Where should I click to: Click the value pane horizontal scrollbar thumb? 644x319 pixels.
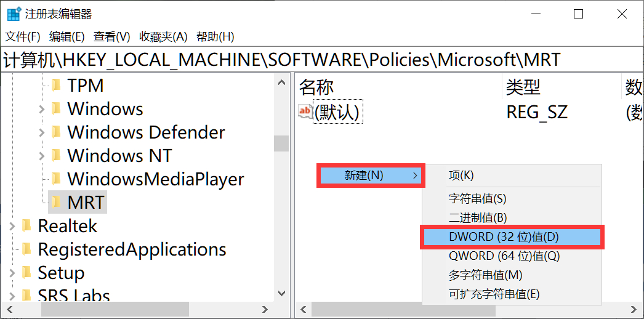(403, 309)
